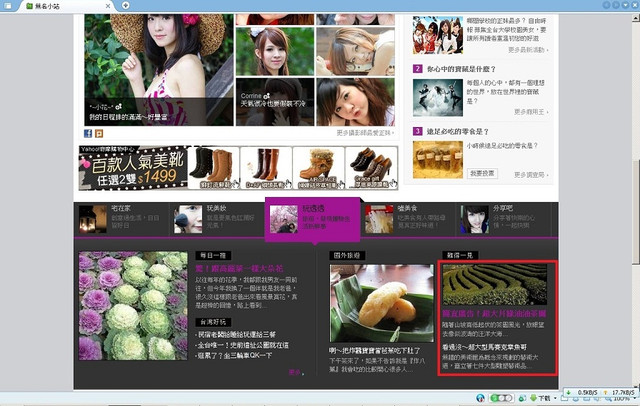Select the highlighted 玩透透 category tab
This screenshot has width=640, height=406.
coord(313,219)
